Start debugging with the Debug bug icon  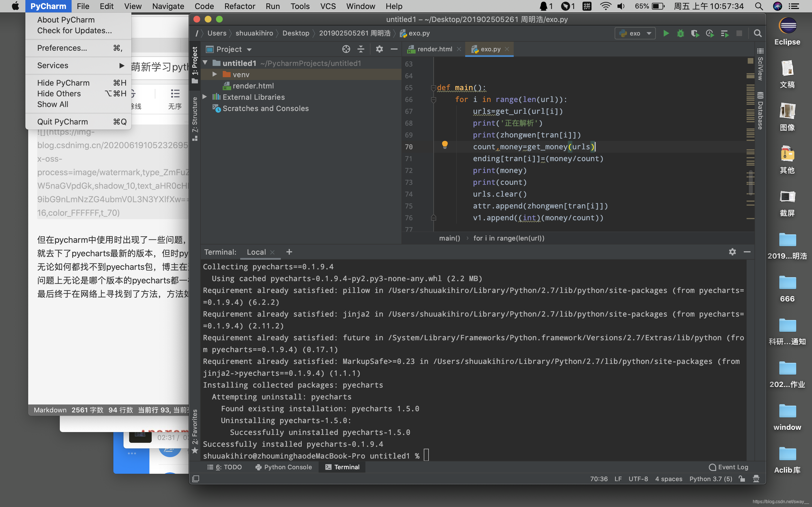[x=680, y=33]
